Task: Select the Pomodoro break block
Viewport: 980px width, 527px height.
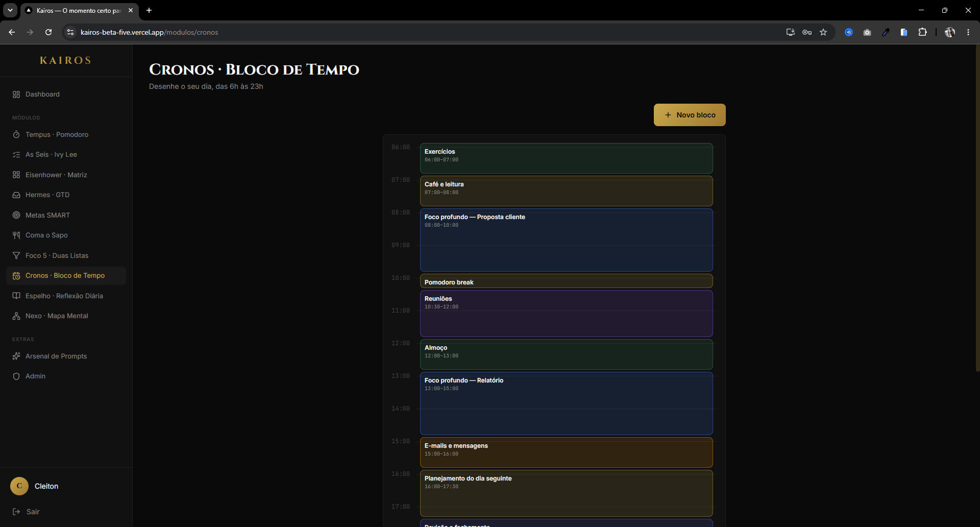Action: point(566,281)
